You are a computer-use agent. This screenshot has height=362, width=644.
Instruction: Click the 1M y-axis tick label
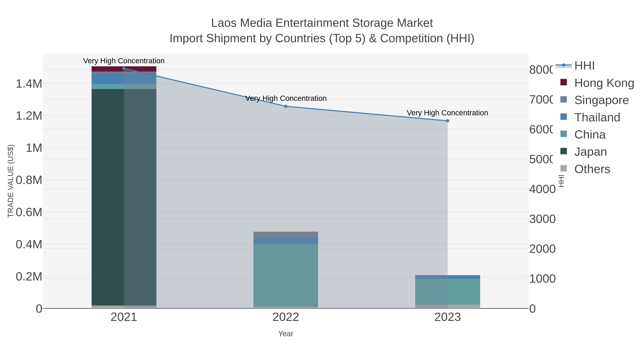pyautogui.click(x=34, y=148)
